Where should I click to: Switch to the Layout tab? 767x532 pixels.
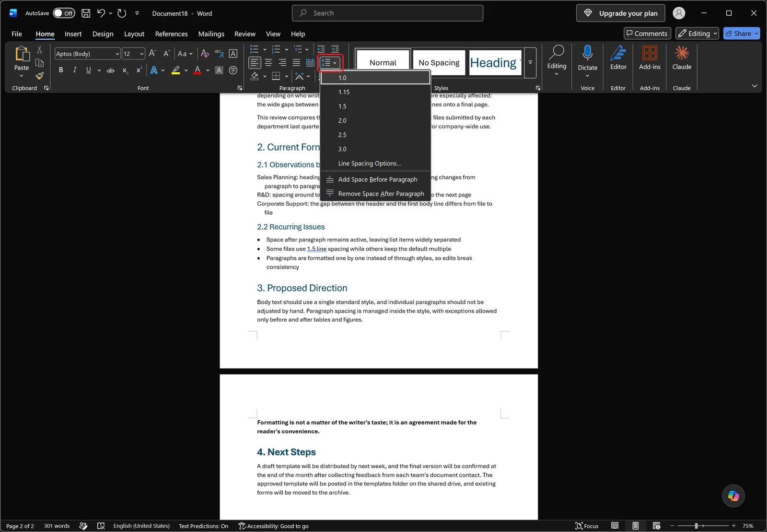tap(134, 34)
